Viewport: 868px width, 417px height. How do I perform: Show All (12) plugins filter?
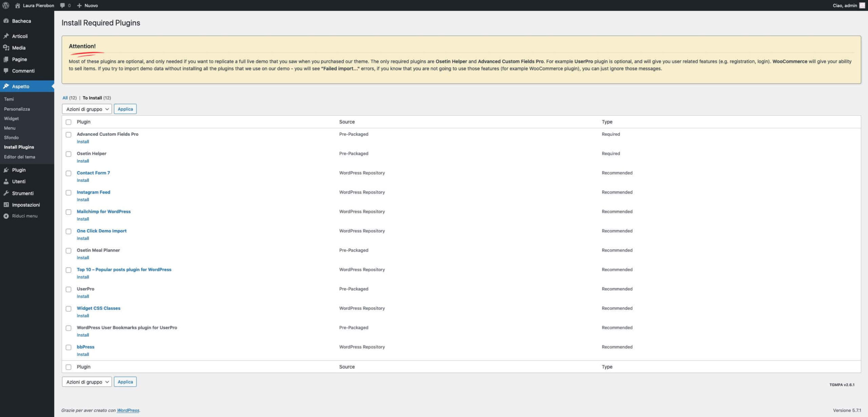click(x=70, y=98)
